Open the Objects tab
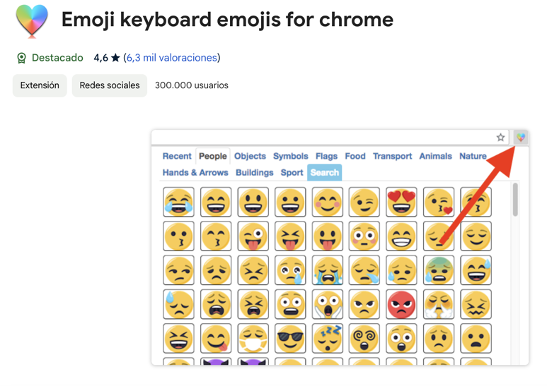Image resolution: width=548 pixels, height=386 pixels. [250, 156]
